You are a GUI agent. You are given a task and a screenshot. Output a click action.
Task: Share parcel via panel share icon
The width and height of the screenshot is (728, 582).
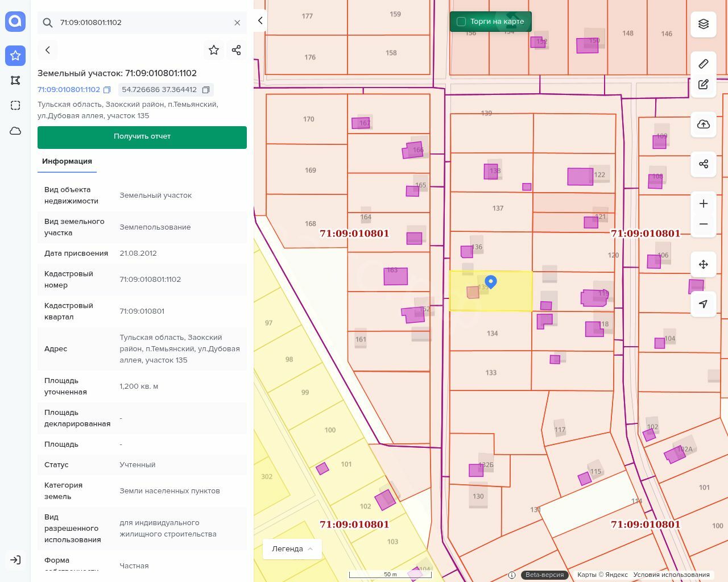coord(237,50)
